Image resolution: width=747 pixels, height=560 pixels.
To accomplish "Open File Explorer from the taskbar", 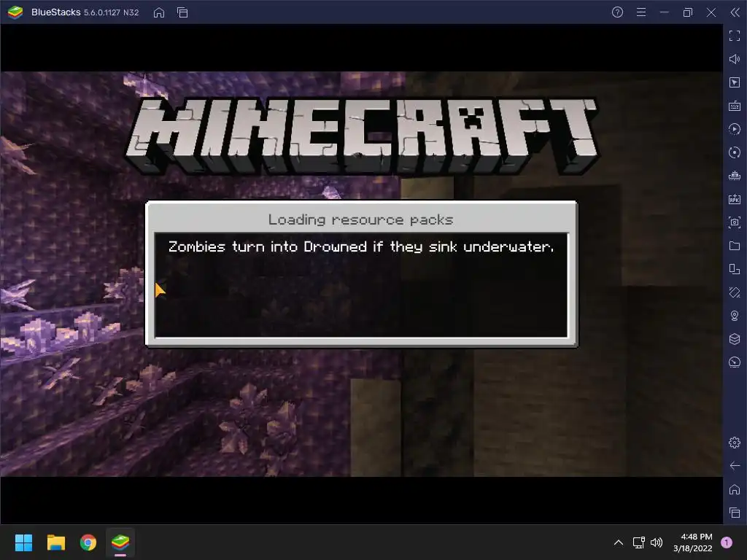I will click(55, 542).
